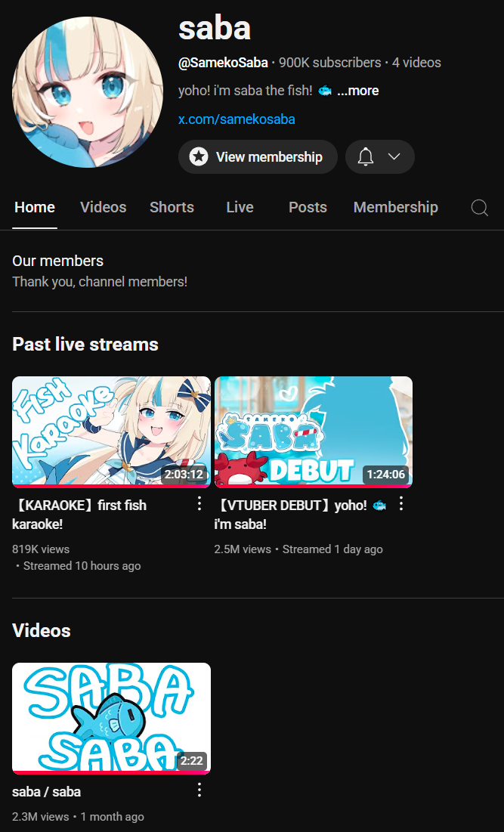This screenshot has height=832, width=504.
Task: Open the Live tab
Action: tap(240, 207)
